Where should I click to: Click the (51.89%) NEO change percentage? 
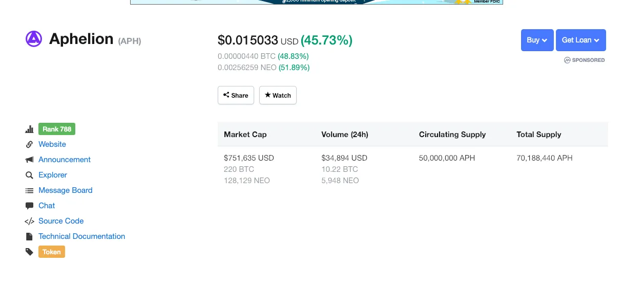[x=294, y=68]
